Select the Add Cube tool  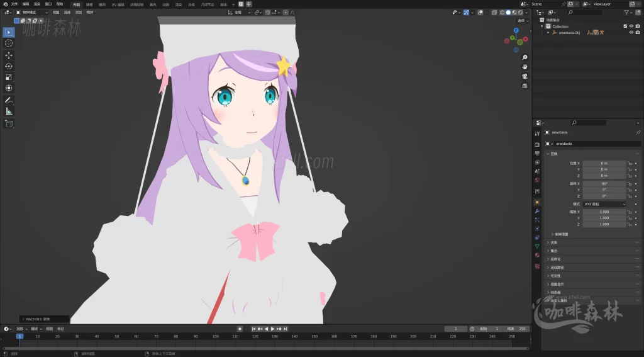(x=9, y=123)
